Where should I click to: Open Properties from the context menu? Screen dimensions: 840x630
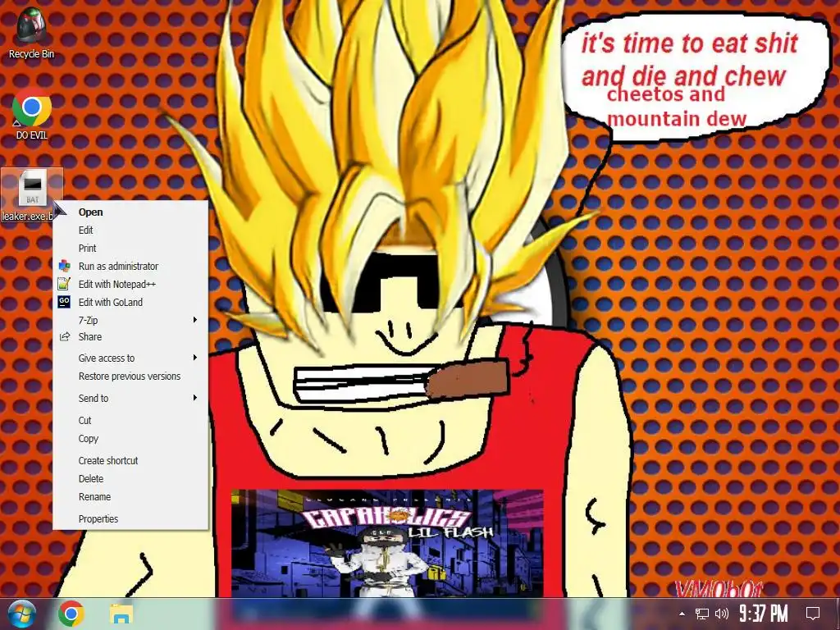[130, 519]
